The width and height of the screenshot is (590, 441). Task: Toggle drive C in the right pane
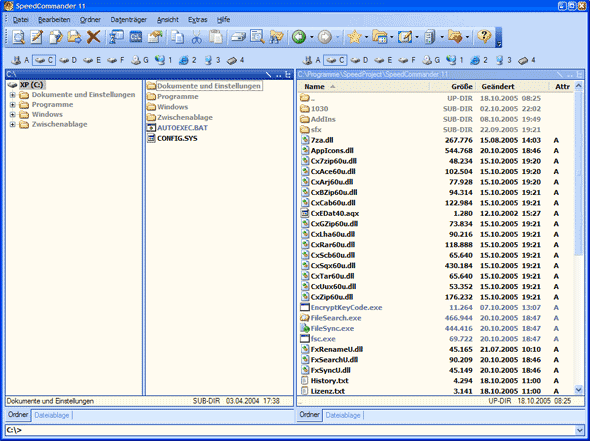tap(336, 60)
